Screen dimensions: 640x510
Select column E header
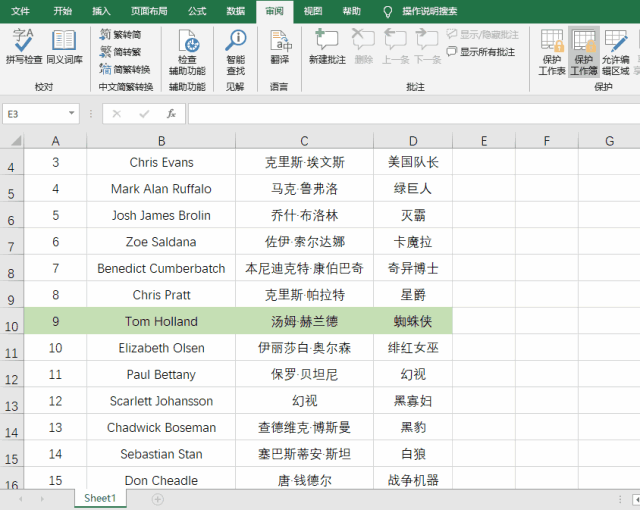[x=484, y=141]
